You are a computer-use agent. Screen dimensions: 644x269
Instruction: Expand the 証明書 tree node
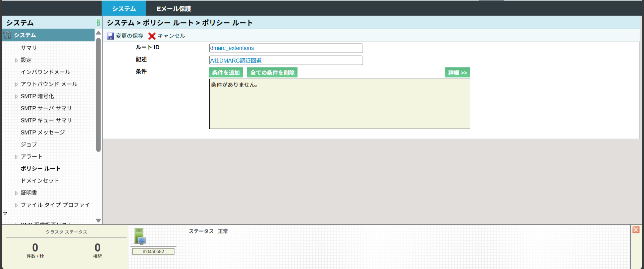(x=16, y=193)
